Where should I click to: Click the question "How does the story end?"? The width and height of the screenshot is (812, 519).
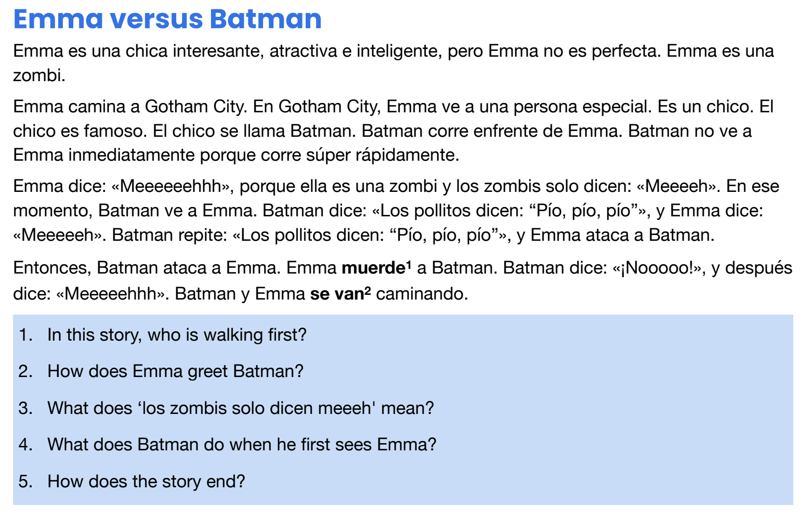coord(146,482)
